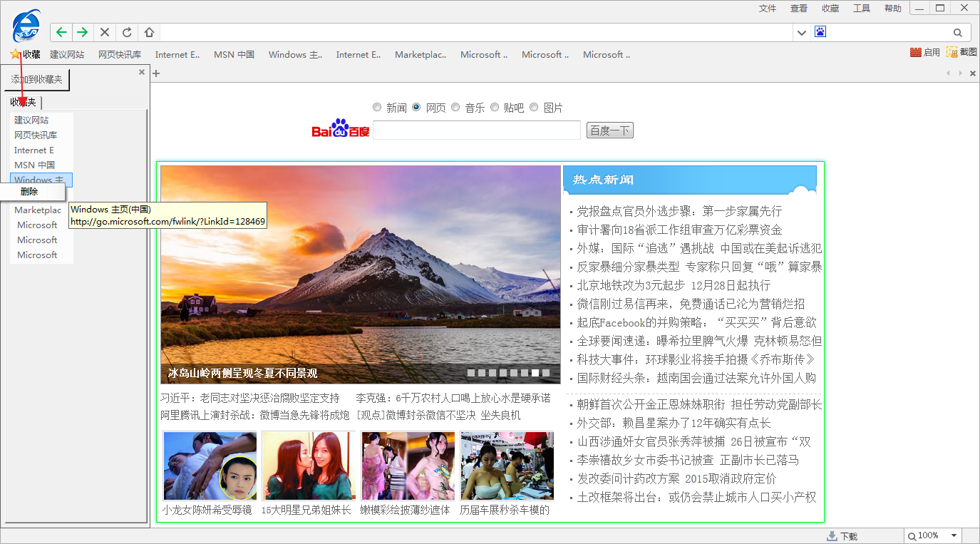Screen dimensions: 980x544
Task: Open the thumbnail above 历届车展秒杀车模的
Action: pos(507,466)
